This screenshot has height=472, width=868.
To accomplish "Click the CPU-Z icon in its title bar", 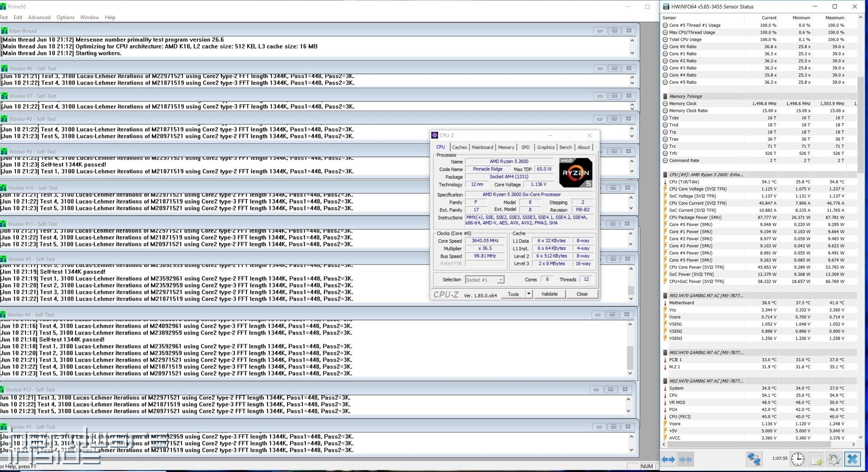I will (x=434, y=135).
